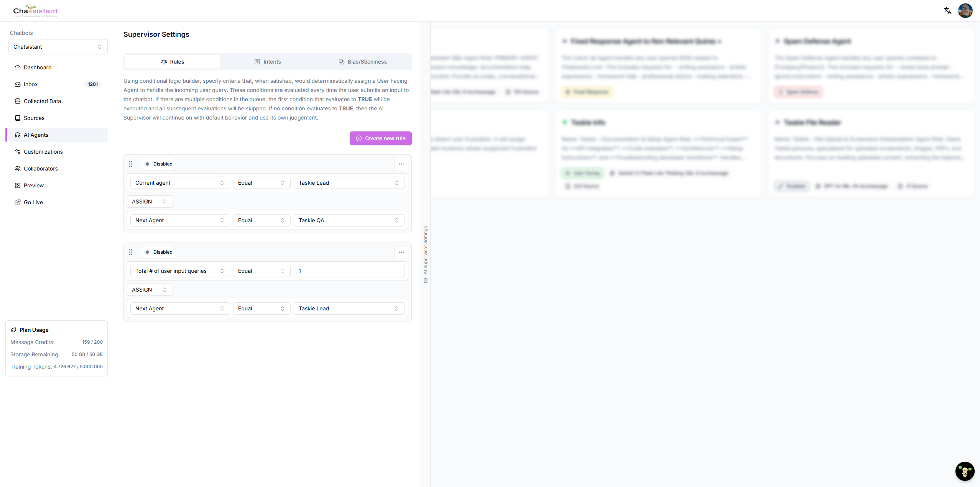Image resolution: width=980 pixels, height=487 pixels.
Task: Open the ASSIGN dropdown in the first rule
Action: click(x=150, y=202)
